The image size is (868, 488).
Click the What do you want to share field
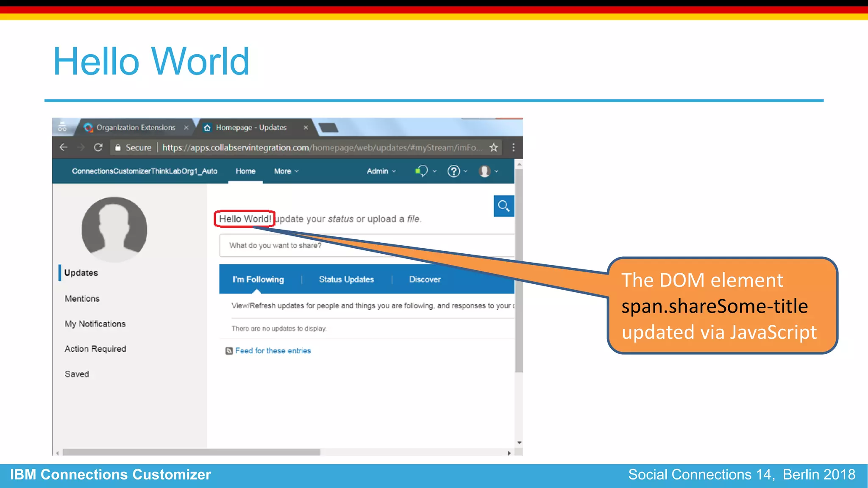[367, 246]
